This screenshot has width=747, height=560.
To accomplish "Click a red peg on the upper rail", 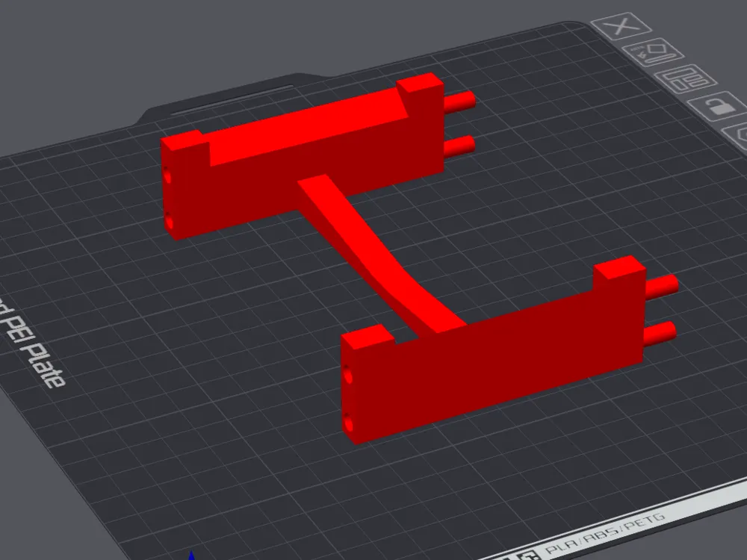I will [x=459, y=101].
